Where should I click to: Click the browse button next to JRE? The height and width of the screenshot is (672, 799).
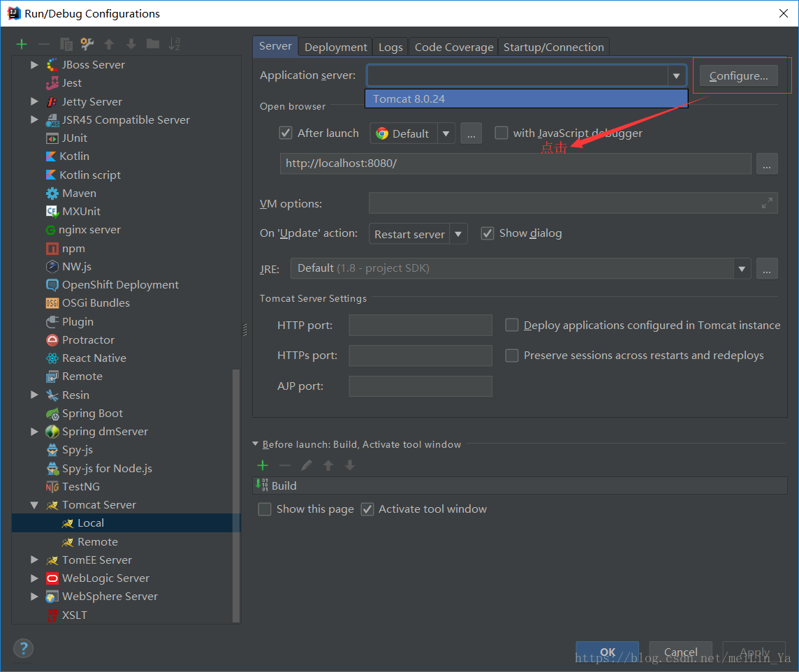tap(767, 268)
